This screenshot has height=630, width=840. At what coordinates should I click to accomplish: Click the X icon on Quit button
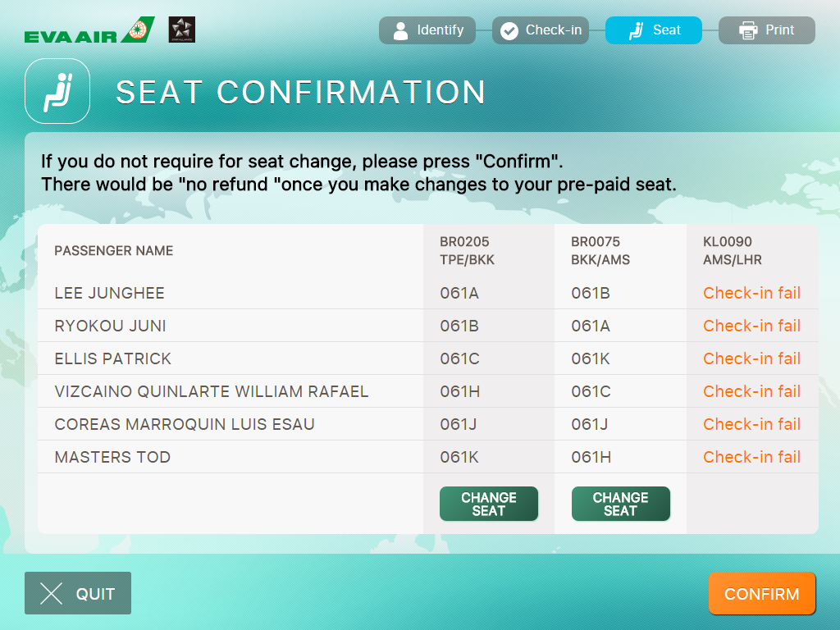click(52, 594)
